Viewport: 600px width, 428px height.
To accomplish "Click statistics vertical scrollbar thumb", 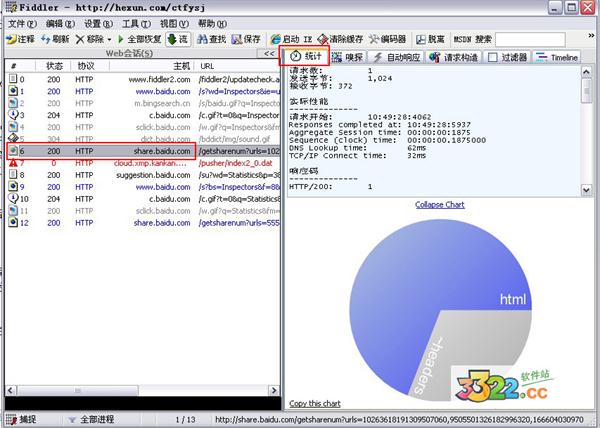I will point(586,90).
